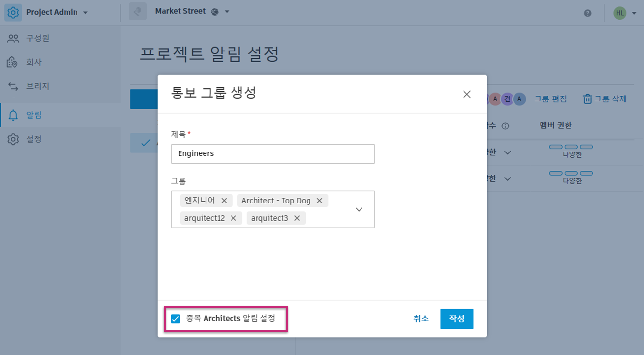The width and height of the screenshot is (644, 355).
Task: Open 설정 via the gear icon in sidebar
Action: [14, 139]
